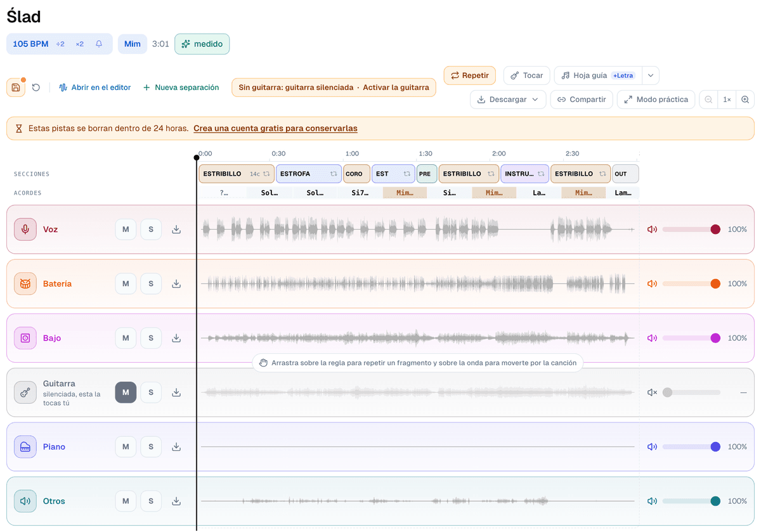Expand the Hoja guía dropdown chevron
The height and width of the screenshot is (532, 761).
click(651, 75)
